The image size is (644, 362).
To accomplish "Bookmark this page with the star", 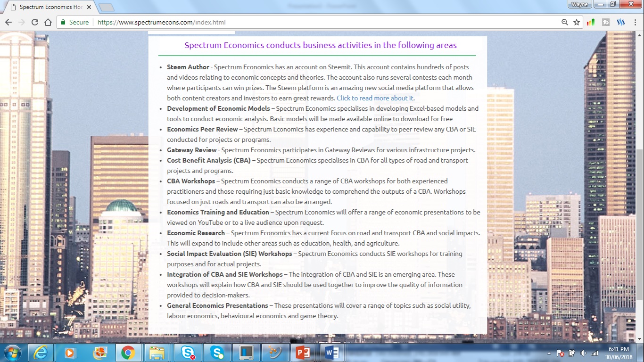I will pos(577,22).
